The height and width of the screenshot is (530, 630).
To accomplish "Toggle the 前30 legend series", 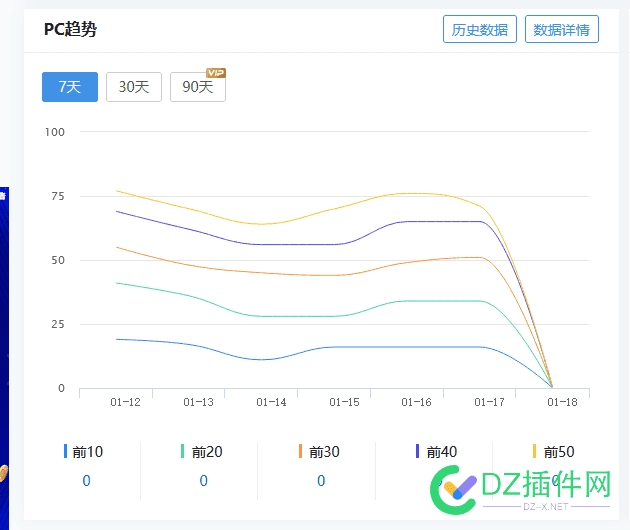I will pyautogui.click(x=319, y=452).
